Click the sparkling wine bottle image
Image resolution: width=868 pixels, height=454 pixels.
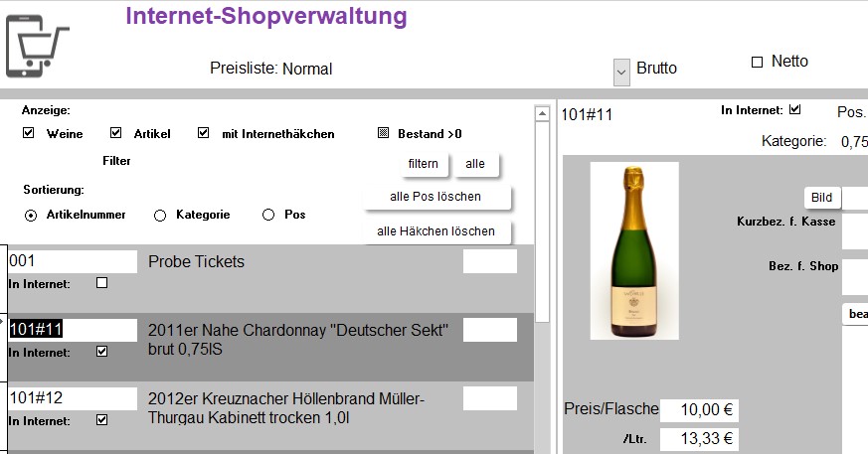click(633, 250)
